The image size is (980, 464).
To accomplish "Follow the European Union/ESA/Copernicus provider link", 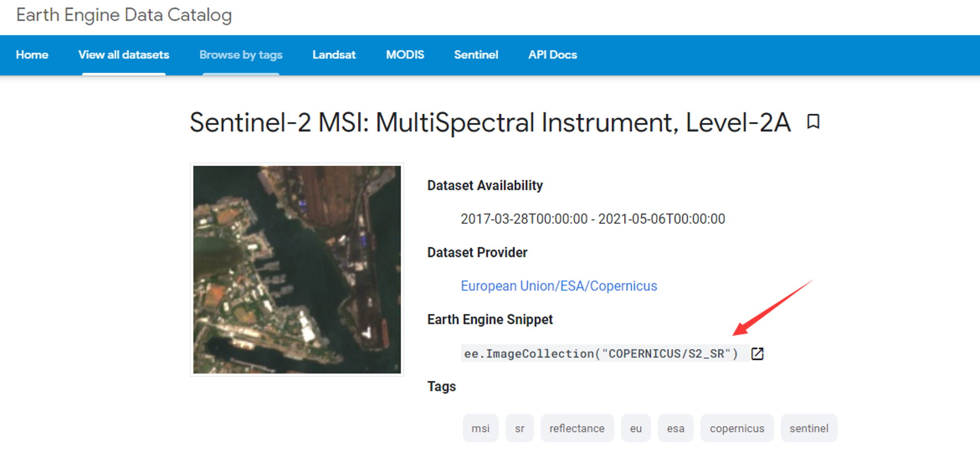I will point(559,286).
